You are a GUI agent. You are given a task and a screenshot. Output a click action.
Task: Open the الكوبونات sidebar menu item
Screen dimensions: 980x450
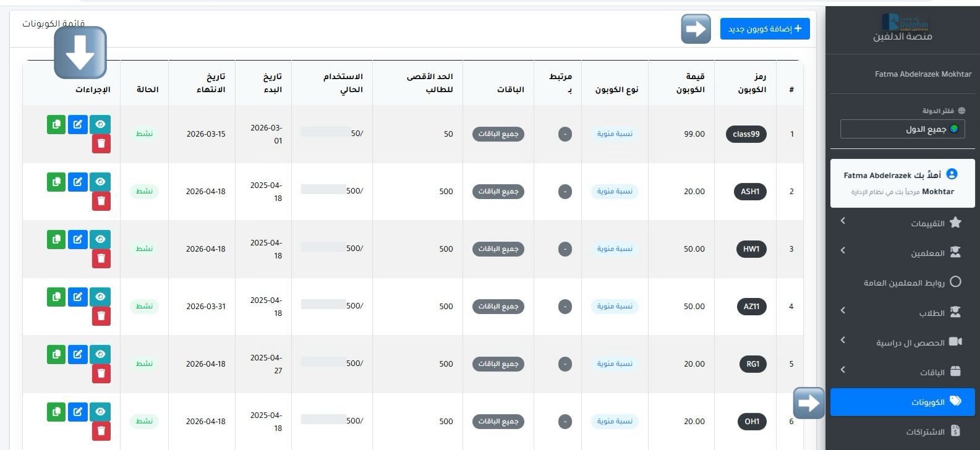[x=902, y=402]
